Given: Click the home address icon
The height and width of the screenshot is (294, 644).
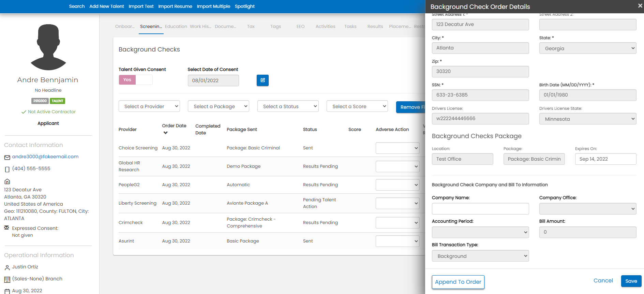Looking at the screenshot, I should (7, 181).
